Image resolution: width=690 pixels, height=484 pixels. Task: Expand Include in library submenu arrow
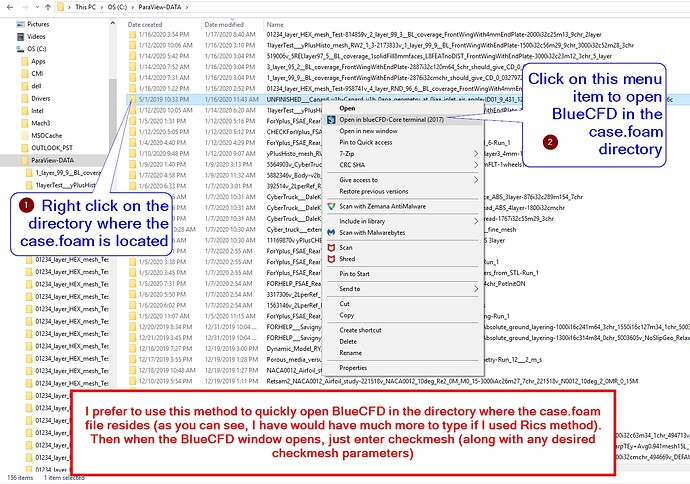pos(476,221)
